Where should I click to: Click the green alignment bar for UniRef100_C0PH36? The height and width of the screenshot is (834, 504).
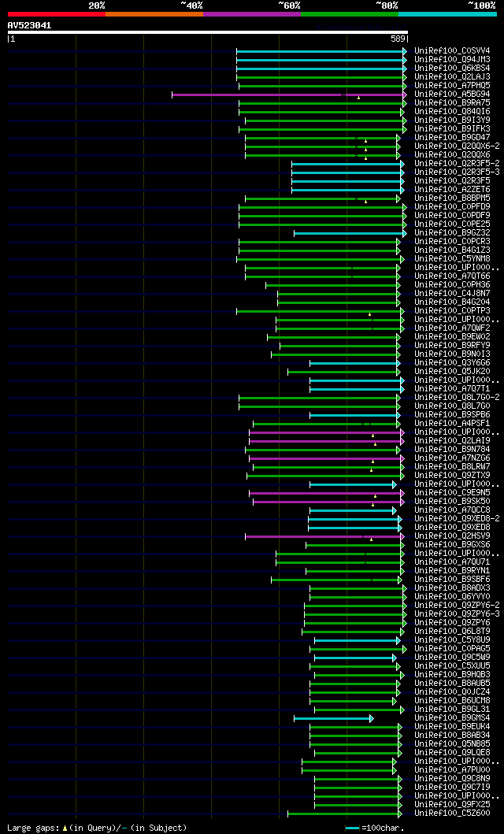[x=333, y=285]
